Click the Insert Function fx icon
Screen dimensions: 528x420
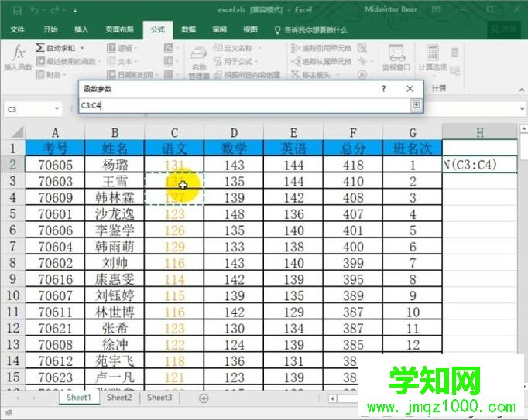pyautogui.click(x=19, y=53)
